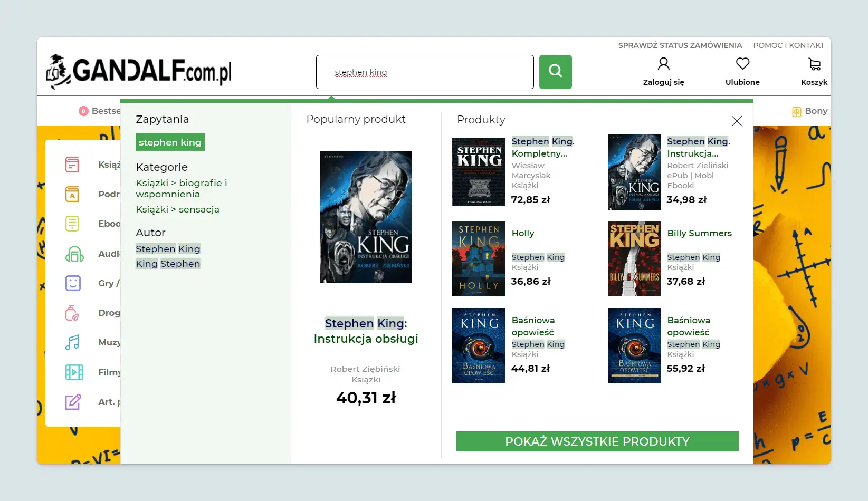Viewport: 868px width, 501px height.
Task: Focus the search field containing stephen king
Action: click(x=425, y=72)
